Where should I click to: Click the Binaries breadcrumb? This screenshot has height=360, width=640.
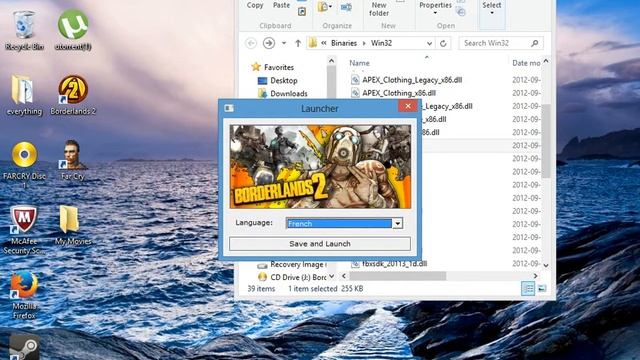pyautogui.click(x=344, y=43)
